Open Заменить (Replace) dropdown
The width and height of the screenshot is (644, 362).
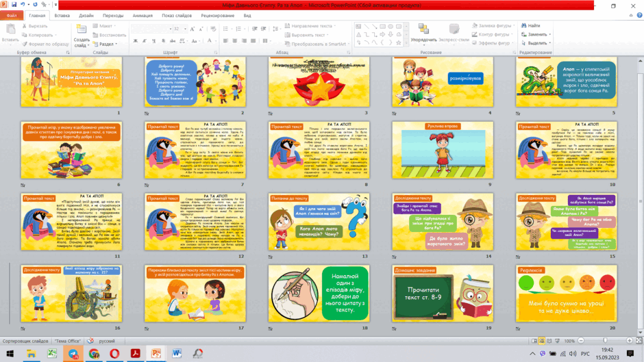[x=536, y=34]
